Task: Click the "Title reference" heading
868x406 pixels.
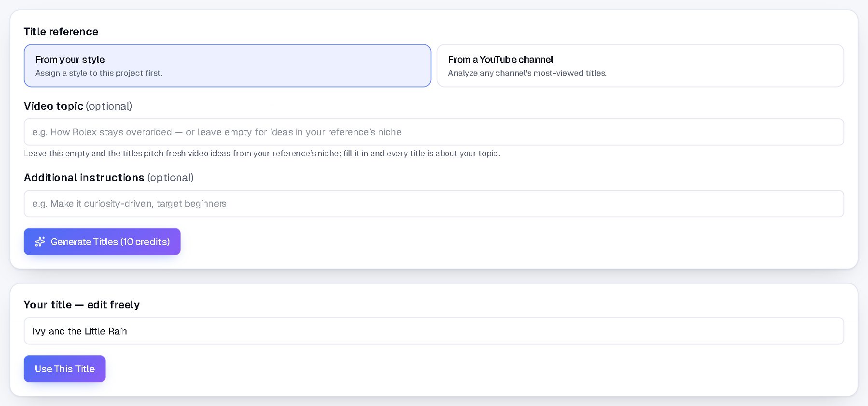Action: pos(61,32)
